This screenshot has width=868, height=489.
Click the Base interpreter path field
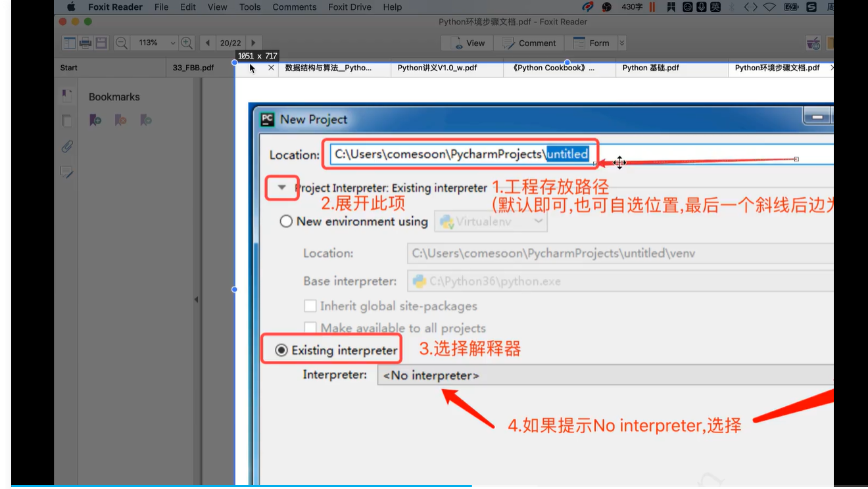620,281
